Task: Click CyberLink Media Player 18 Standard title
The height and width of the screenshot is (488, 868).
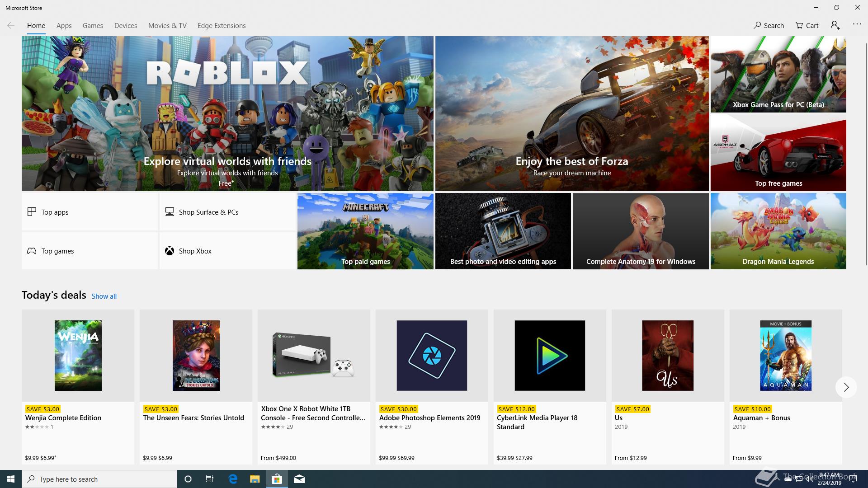Action: coord(537,422)
